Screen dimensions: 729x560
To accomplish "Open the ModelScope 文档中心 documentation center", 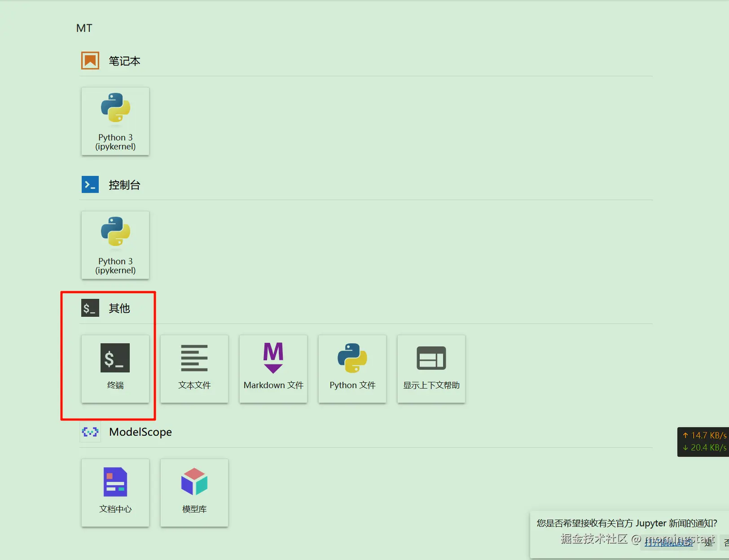I will 115,492.
